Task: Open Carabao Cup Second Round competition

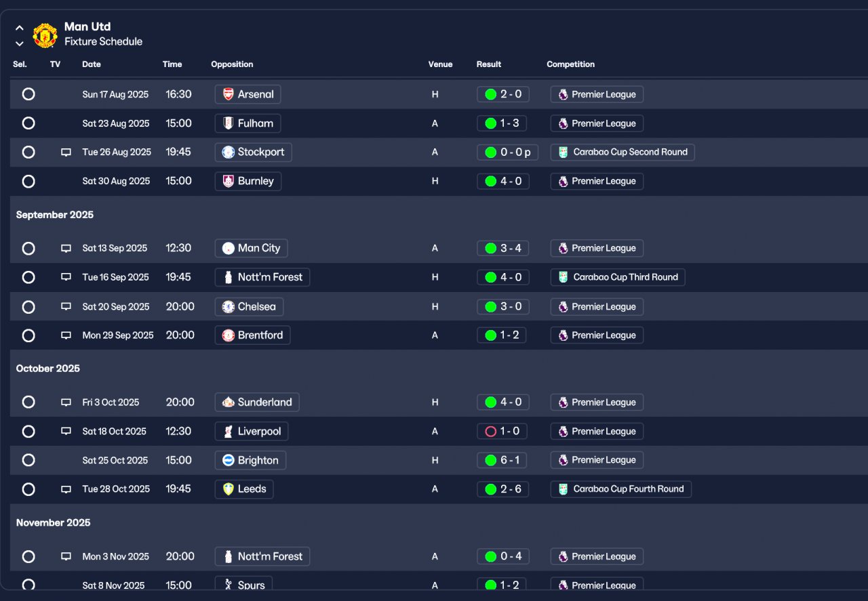Action: tap(623, 152)
